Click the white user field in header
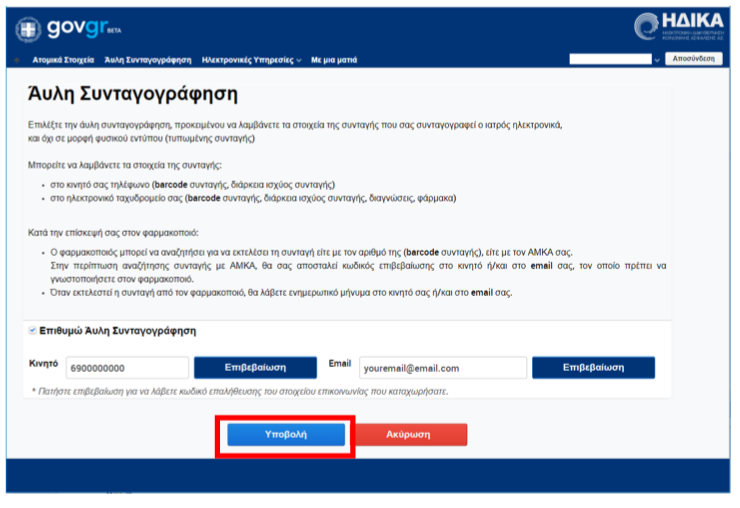740x508 pixels. (610, 60)
